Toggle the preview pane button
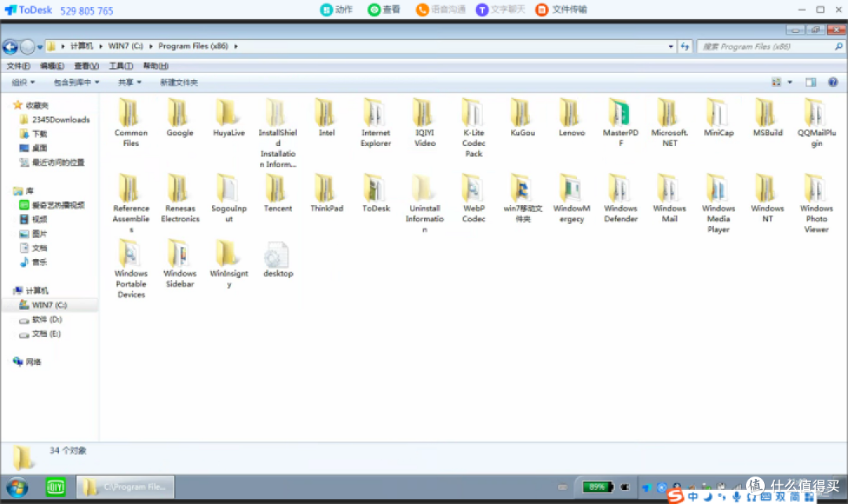Screen dimensions: 848x504 [x=810, y=82]
